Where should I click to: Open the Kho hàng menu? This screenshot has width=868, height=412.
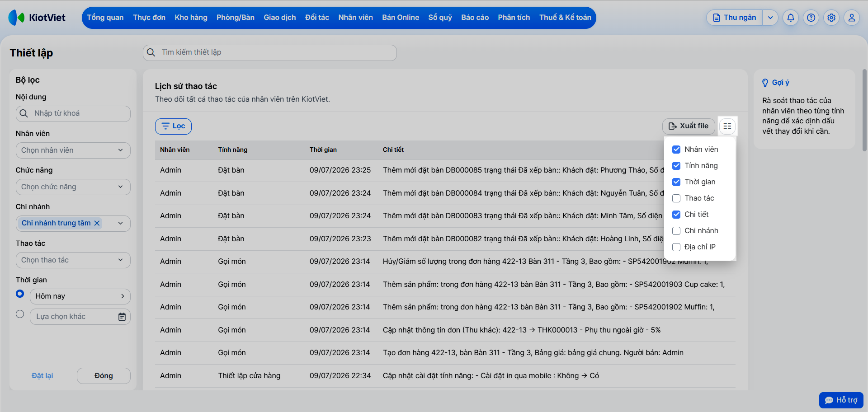click(191, 18)
